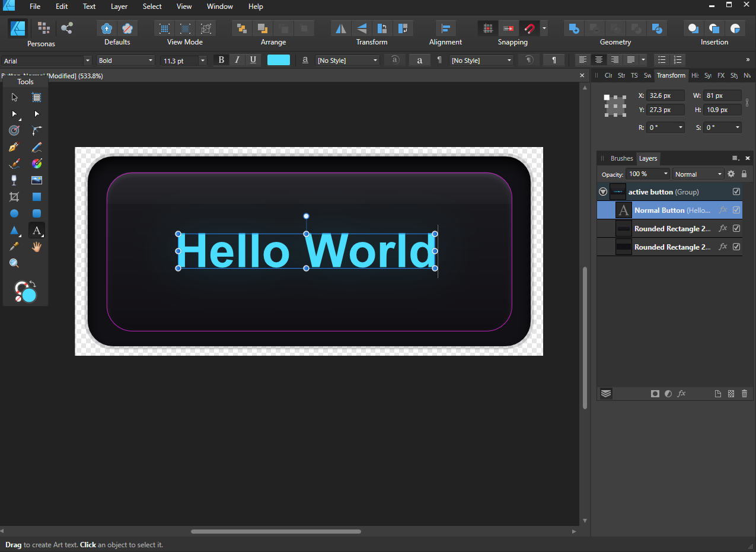The height and width of the screenshot is (552, 756).
Task: Hide the active button group layer
Action: click(736, 192)
